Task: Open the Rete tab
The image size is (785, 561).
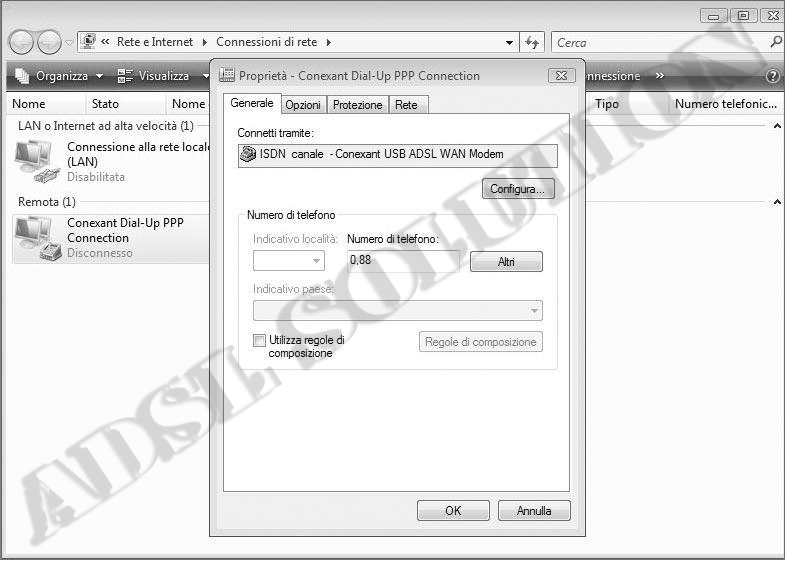Action: 406,105
